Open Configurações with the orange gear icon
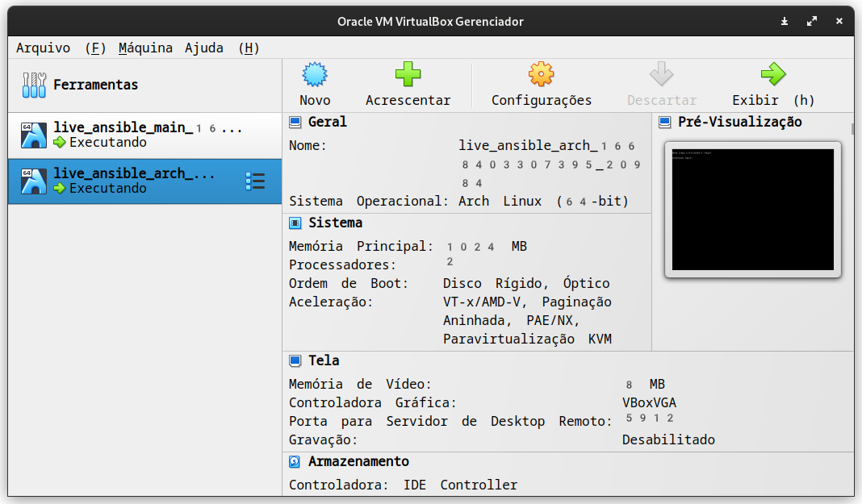The height and width of the screenshot is (504, 862). [x=541, y=75]
